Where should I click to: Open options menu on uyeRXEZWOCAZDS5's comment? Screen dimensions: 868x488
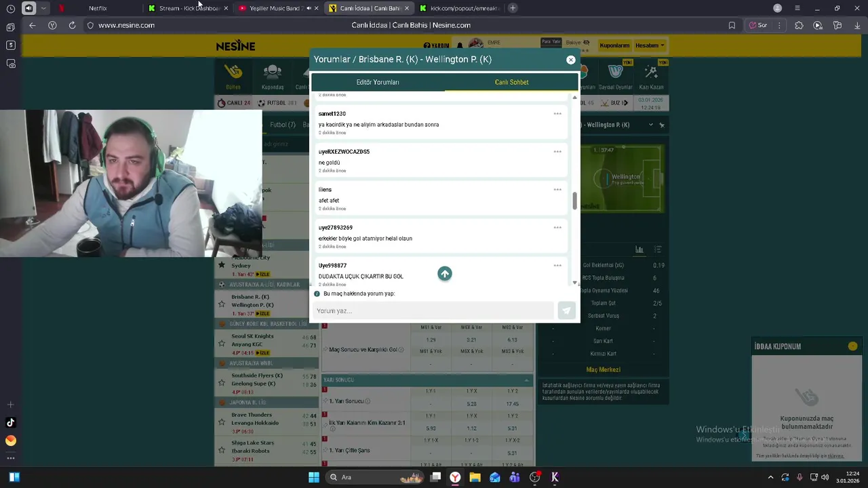tap(557, 152)
